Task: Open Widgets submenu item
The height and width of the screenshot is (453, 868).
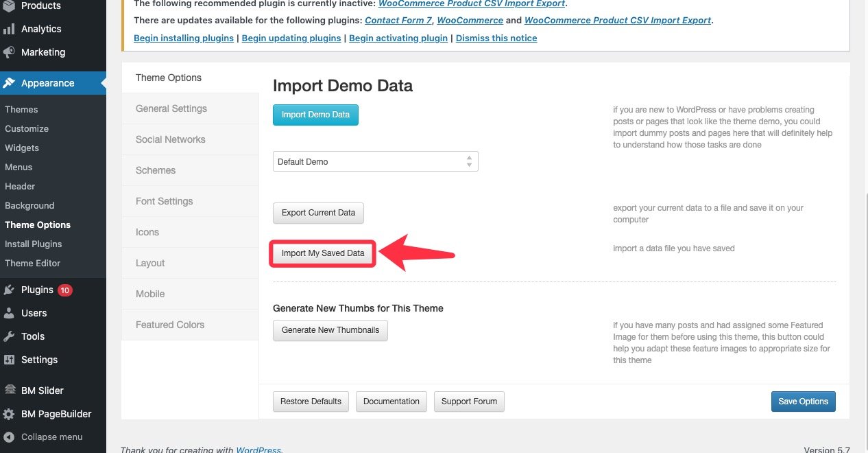Action: point(22,148)
